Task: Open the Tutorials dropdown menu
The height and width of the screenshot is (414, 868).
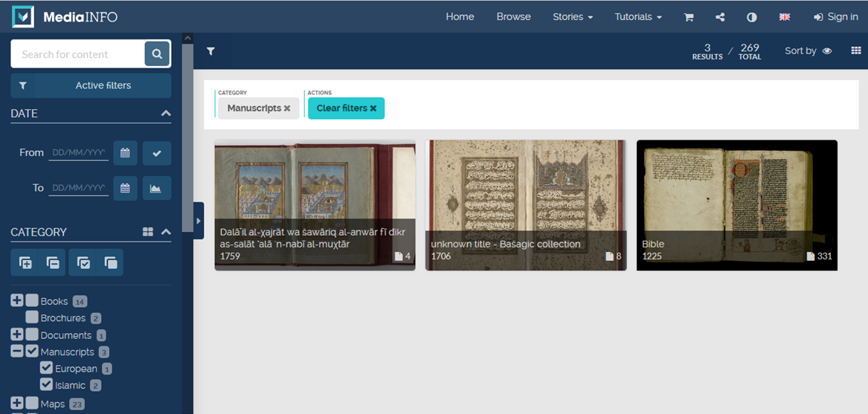Action: (x=638, y=16)
